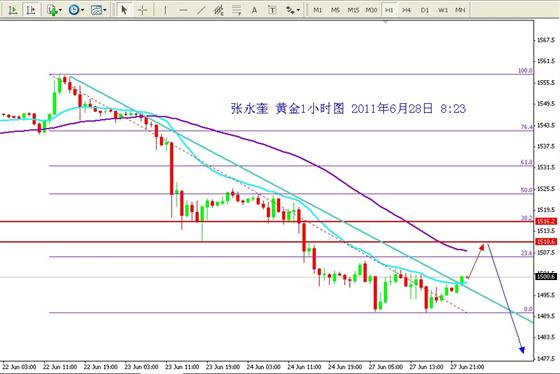
Task: Click the red 1516.2 price label
Action: pyautogui.click(x=546, y=221)
